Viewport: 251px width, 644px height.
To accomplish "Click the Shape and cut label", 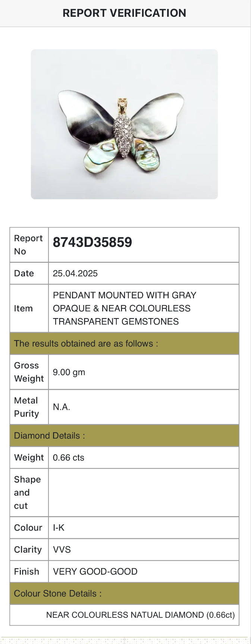I will point(27,493).
